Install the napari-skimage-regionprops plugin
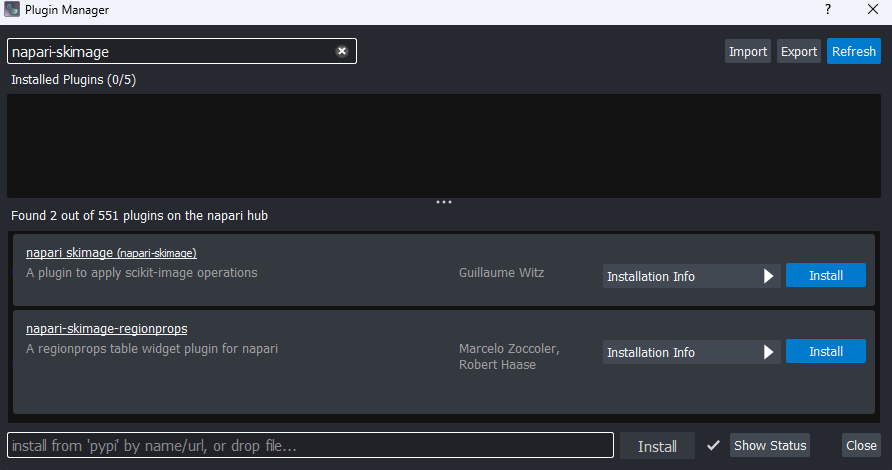The height and width of the screenshot is (470, 892). pyautogui.click(x=825, y=352)
